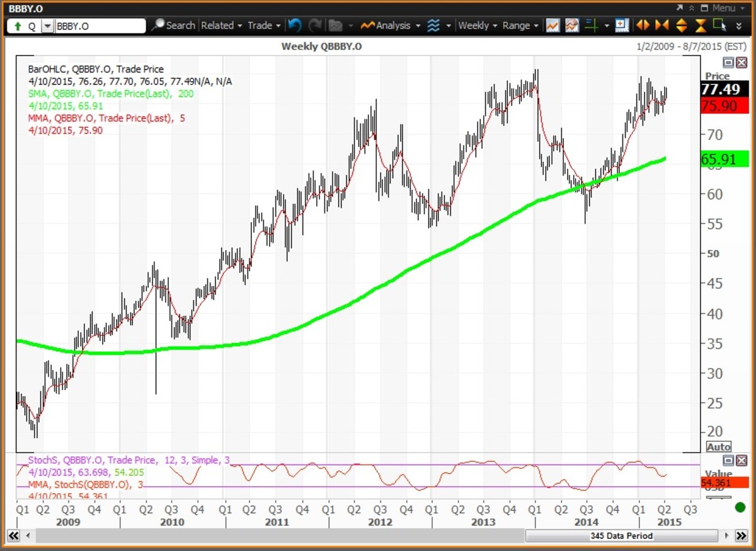Image resolution: width=756 pixels, height=551 pixels.
Task: Click the blue wavy lines icon
Action: pos(433,26)
